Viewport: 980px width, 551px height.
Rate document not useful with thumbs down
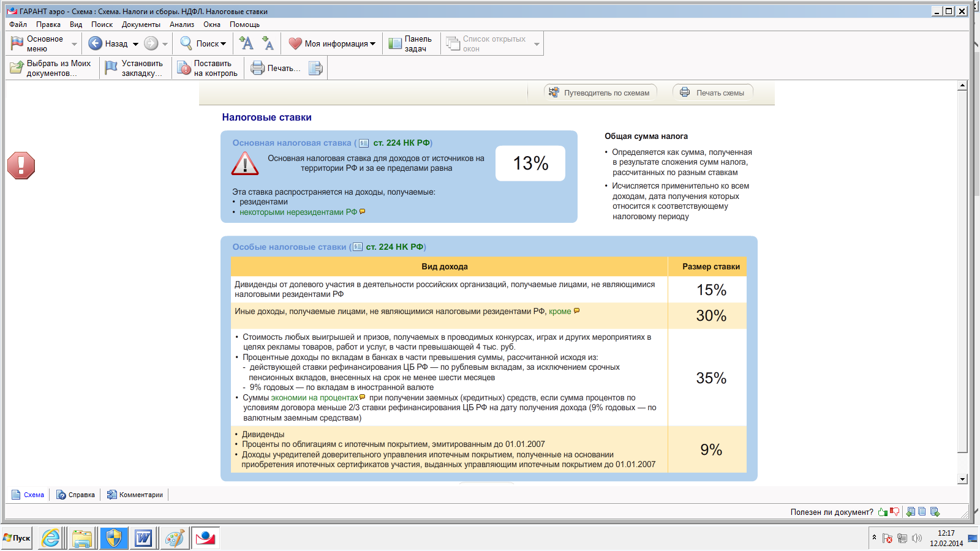(x=895, y=512)
